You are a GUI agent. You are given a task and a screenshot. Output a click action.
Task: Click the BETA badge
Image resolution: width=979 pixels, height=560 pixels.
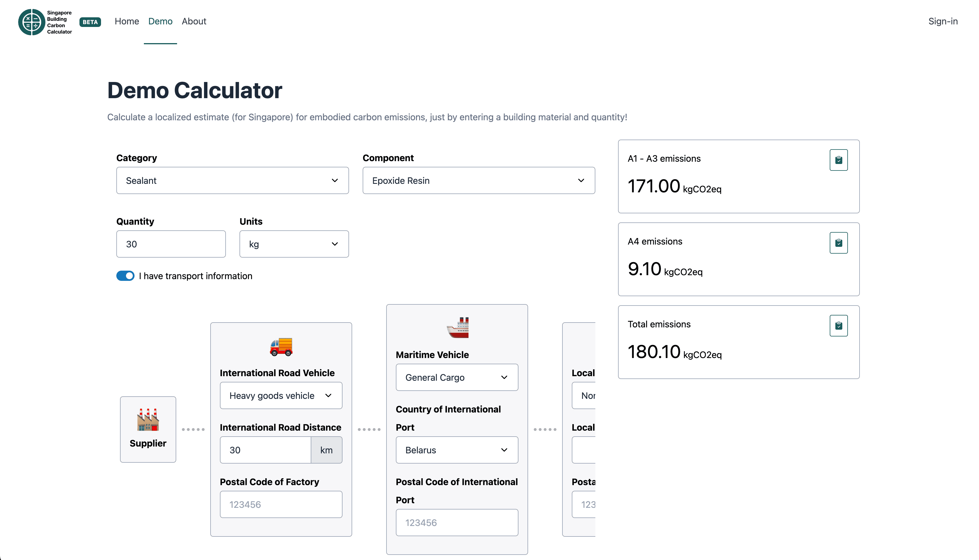point(90,22)
